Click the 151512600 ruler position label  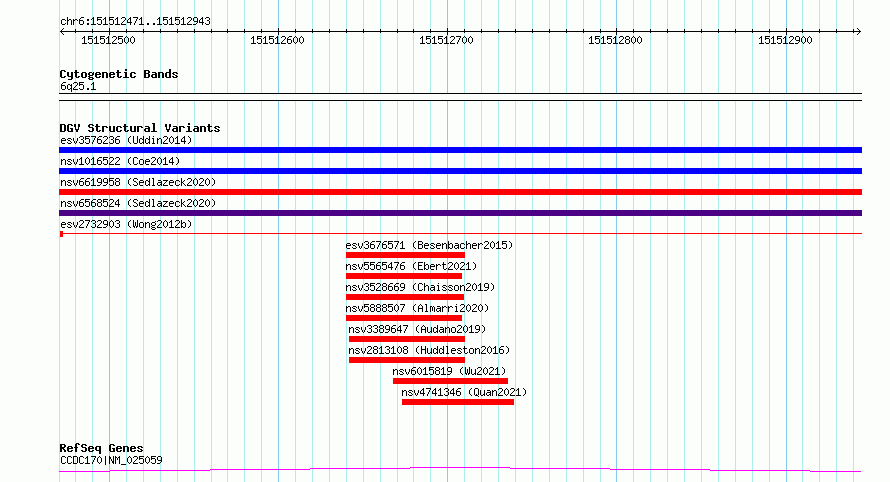pos(278,40)
